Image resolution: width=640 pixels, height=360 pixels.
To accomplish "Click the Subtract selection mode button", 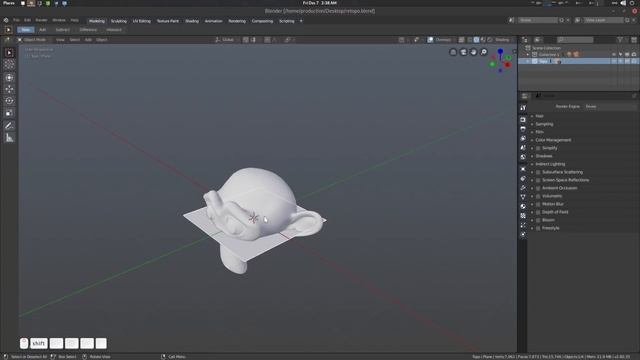I will pos(62,30).
